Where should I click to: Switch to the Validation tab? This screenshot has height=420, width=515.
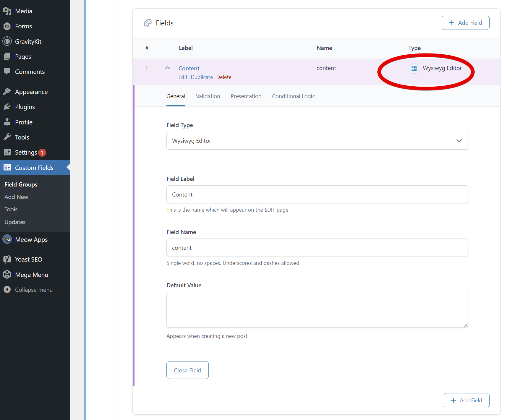coord(208,96)
